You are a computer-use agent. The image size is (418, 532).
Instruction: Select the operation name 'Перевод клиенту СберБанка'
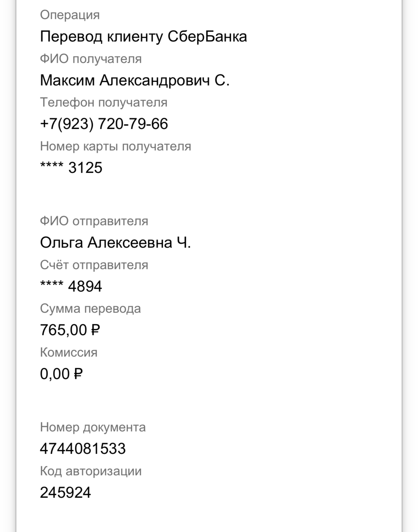(143, 36)
